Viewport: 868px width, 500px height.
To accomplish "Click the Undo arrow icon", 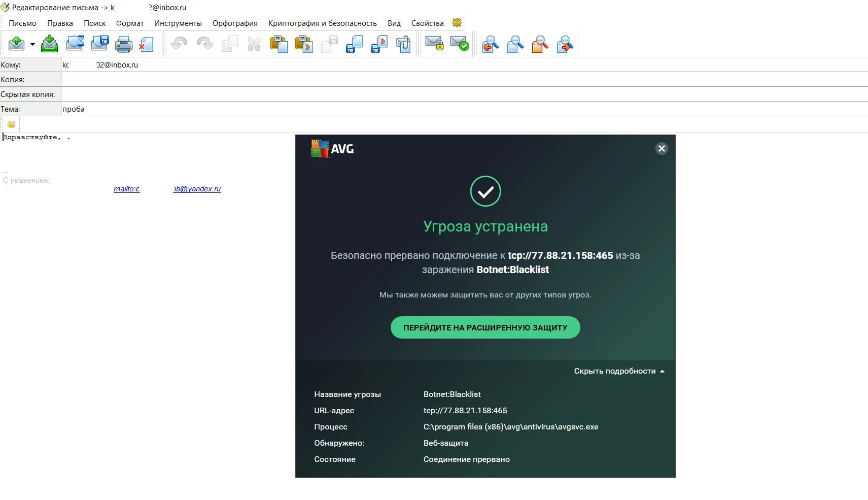I will (179, 44).
